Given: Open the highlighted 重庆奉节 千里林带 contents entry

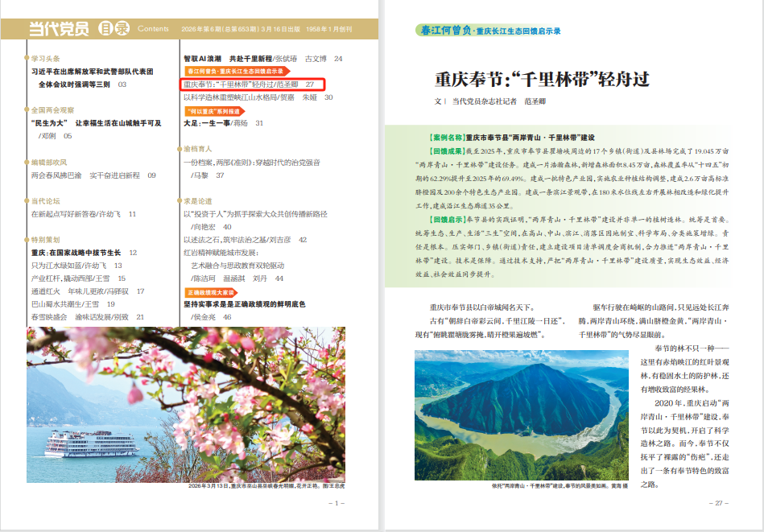Looking at the screenshot, I should point(253,85).
